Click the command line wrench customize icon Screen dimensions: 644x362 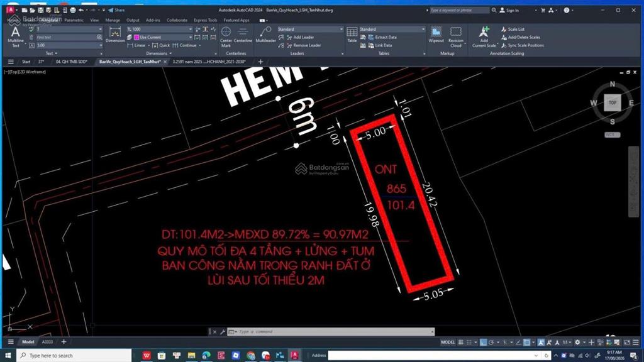click(222, 332)
